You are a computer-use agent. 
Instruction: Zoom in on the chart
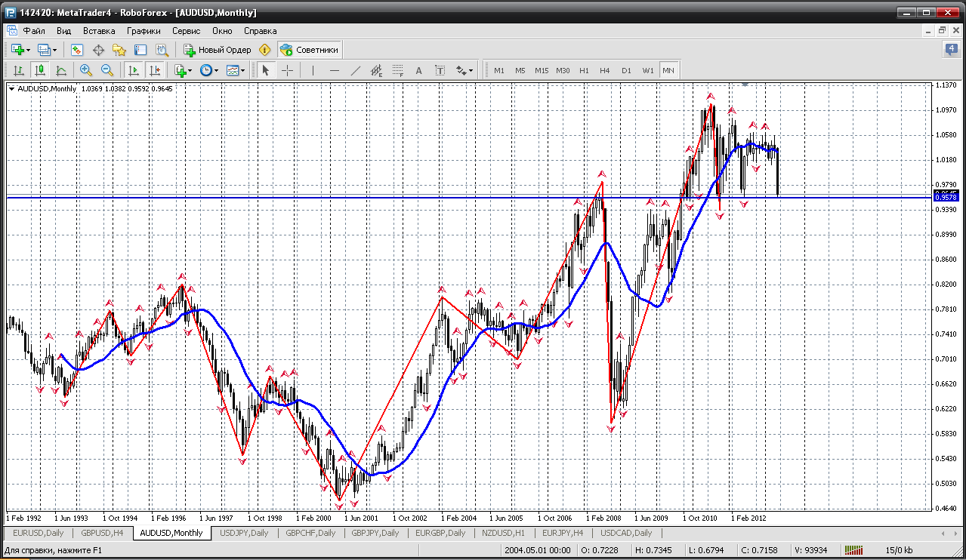point(86,70)
